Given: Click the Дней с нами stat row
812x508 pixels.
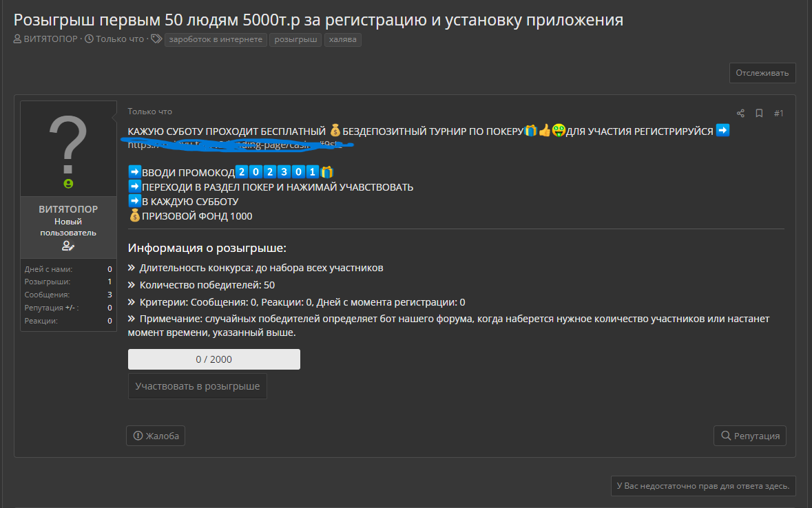Looking at the screenshot, I should (68, 269).
